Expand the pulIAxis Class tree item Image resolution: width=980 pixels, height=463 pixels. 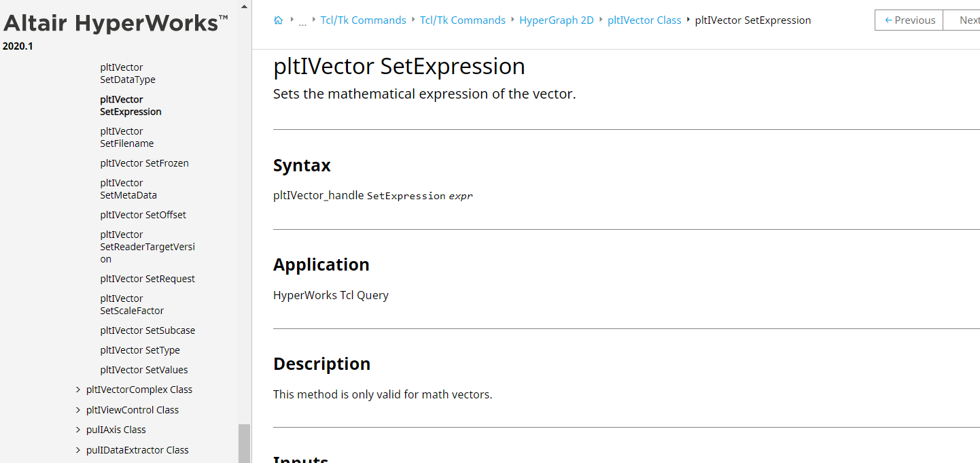pos(77,430)
